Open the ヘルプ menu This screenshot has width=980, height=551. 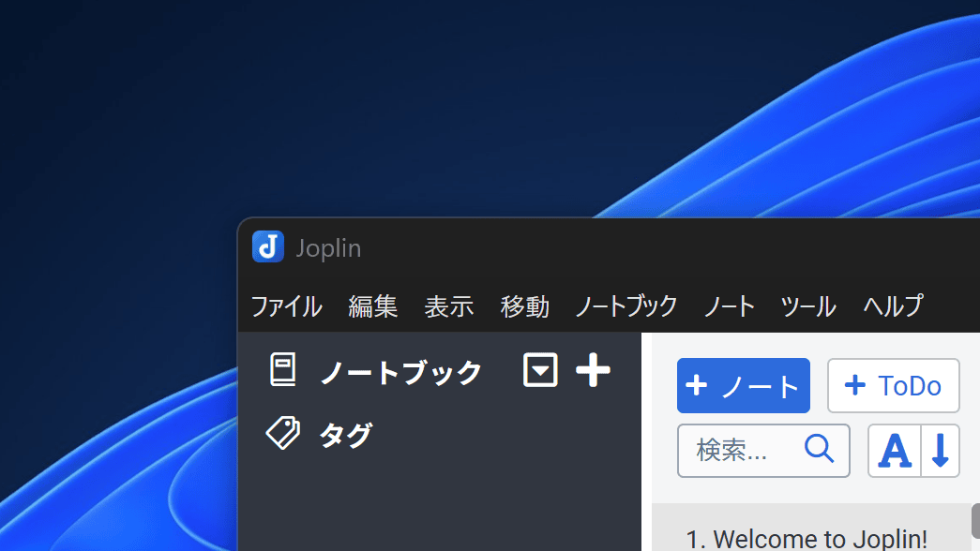tap(891, 306)
